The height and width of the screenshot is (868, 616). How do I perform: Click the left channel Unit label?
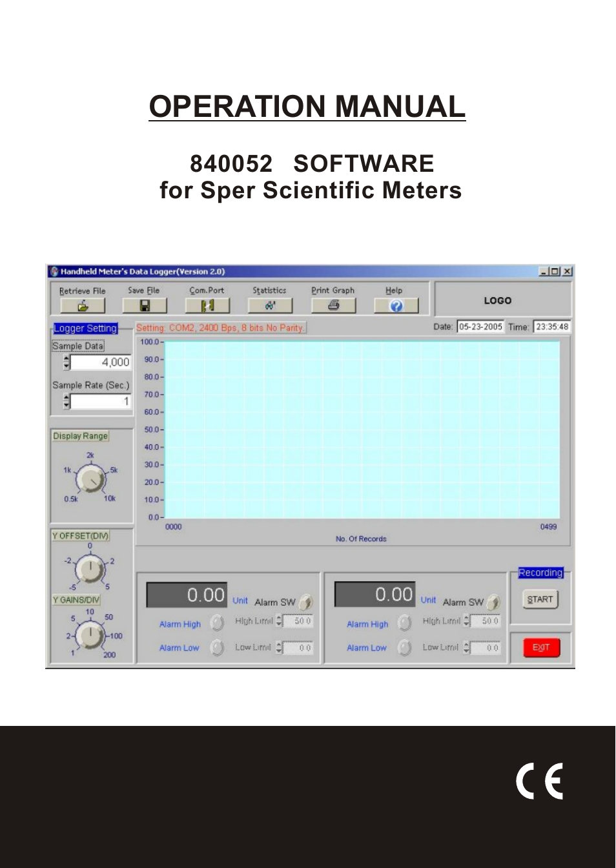pyautogui.click(x=240, y=601)
